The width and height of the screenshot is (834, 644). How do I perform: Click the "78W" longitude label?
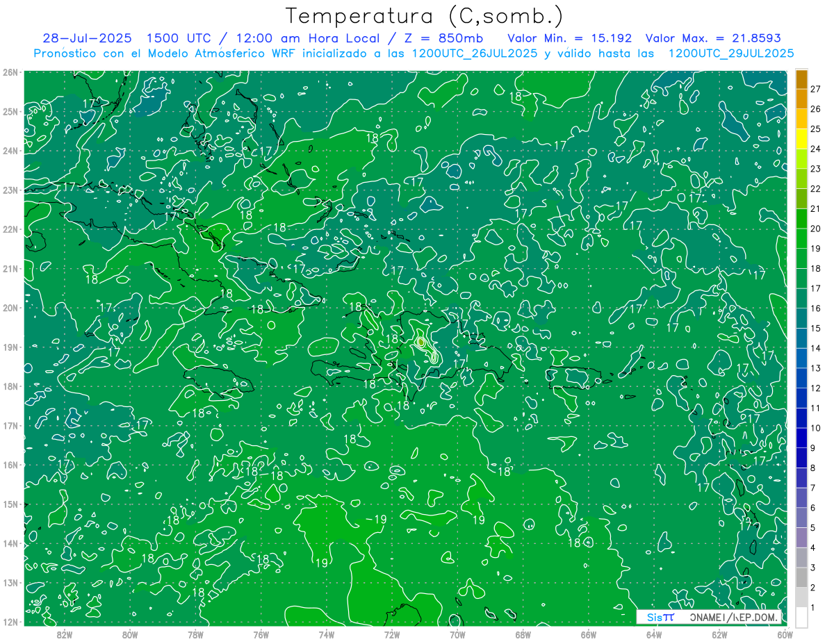(195, 634)
